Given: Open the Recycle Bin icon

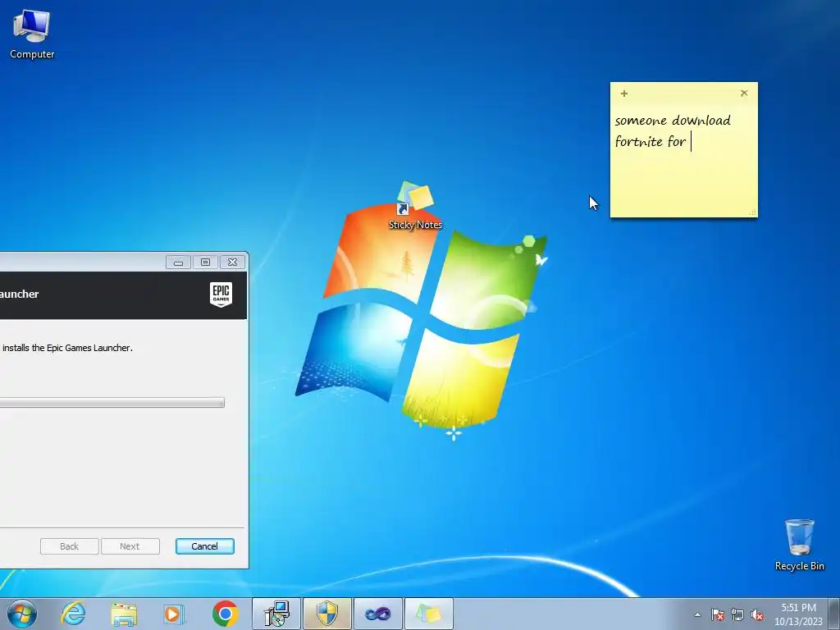Looking at the screenshot, I should click(799, 545).
